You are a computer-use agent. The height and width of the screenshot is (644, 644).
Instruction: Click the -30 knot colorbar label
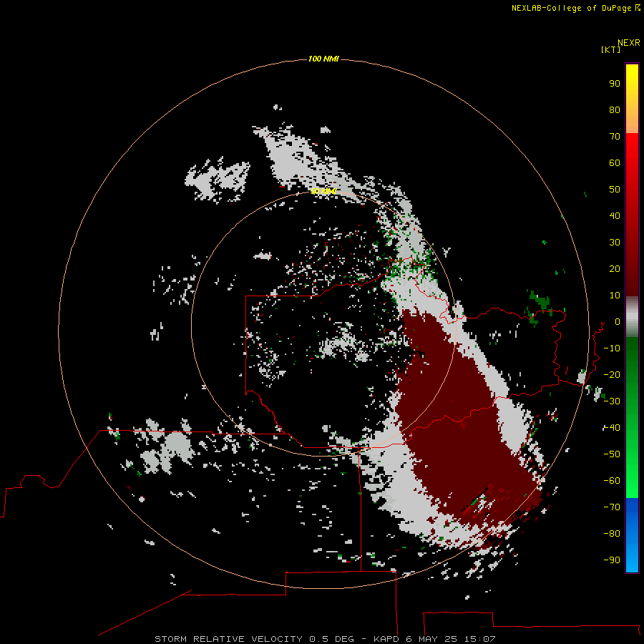(x=612, y=401)
